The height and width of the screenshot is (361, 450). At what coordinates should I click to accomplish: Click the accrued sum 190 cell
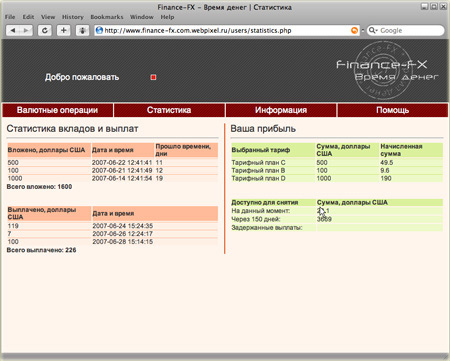coord(411,178)
